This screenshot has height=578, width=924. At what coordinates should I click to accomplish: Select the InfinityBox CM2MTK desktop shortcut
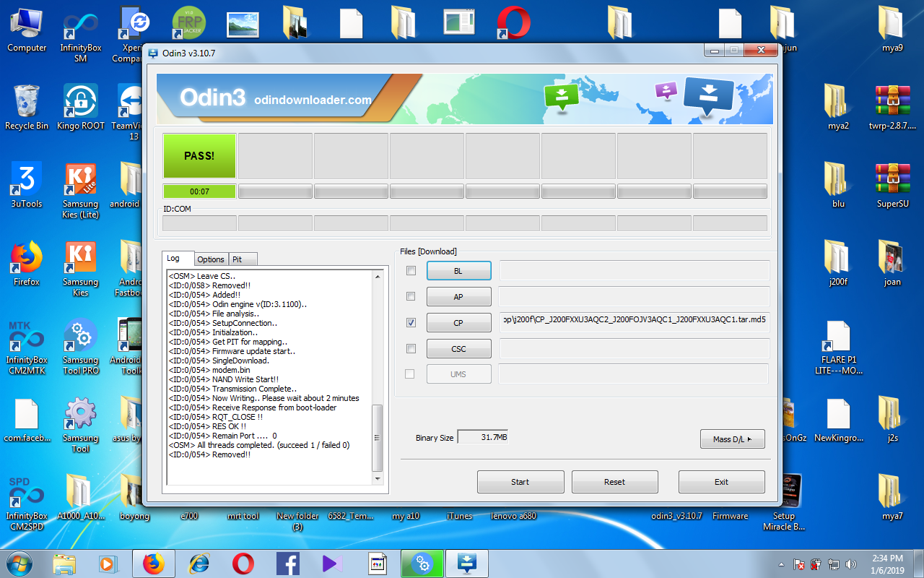pos(27,345)
